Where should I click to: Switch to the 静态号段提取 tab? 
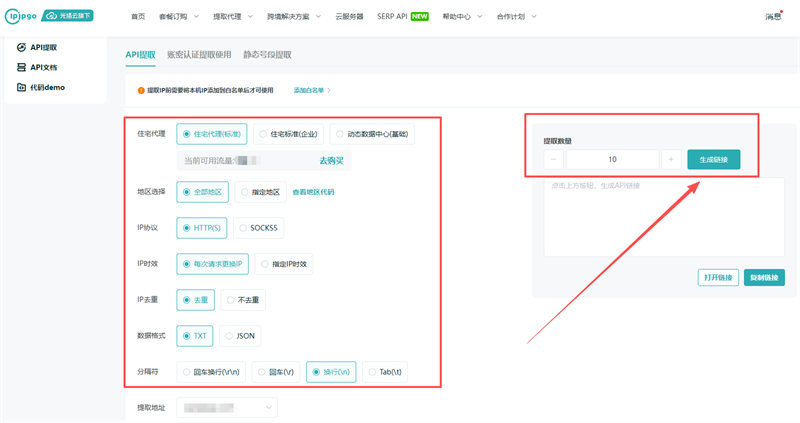coord(267,55)
